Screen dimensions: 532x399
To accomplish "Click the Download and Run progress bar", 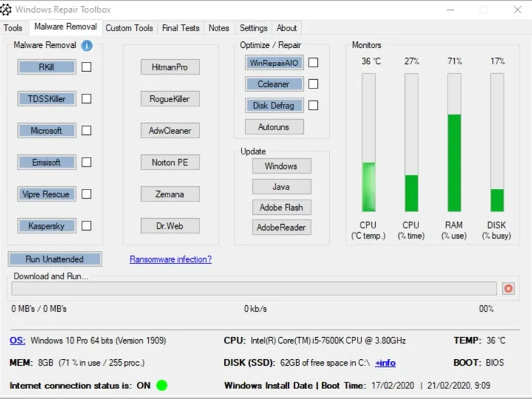I will [x=254, y=289].
